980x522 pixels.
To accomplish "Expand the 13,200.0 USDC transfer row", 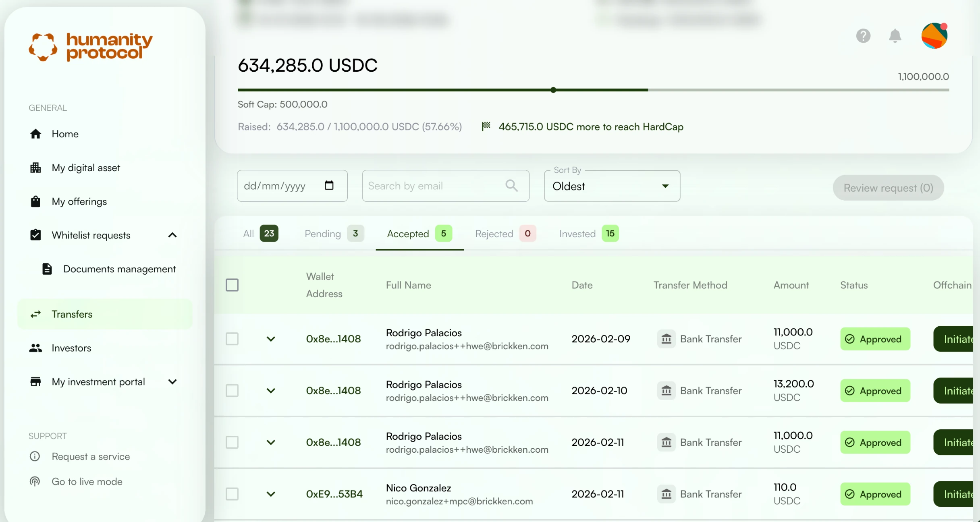I will 271,391.
